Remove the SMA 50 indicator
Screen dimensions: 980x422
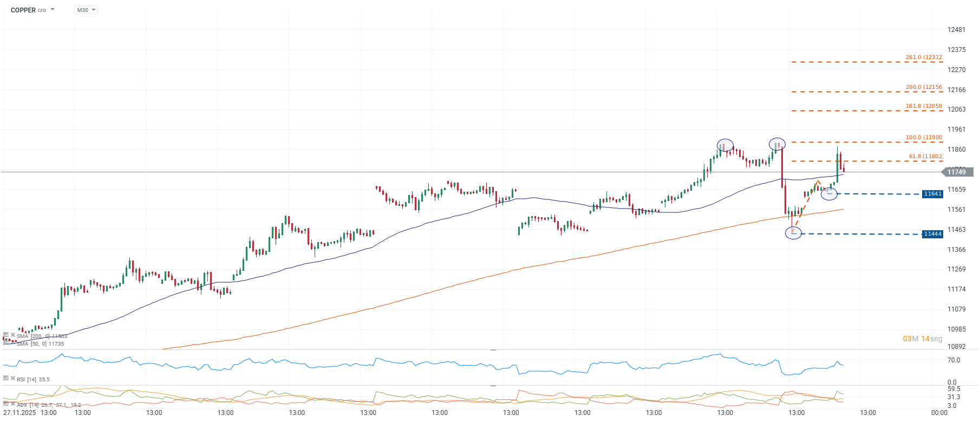pos(13,342)
